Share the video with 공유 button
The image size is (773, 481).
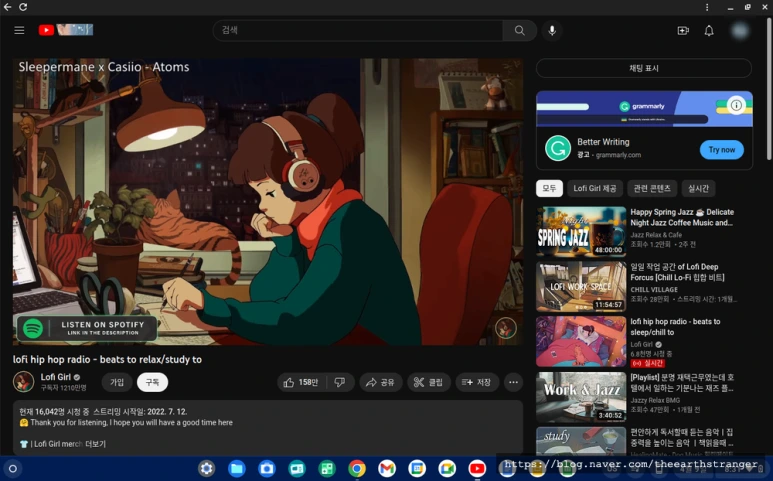click(x=381, y=382)
